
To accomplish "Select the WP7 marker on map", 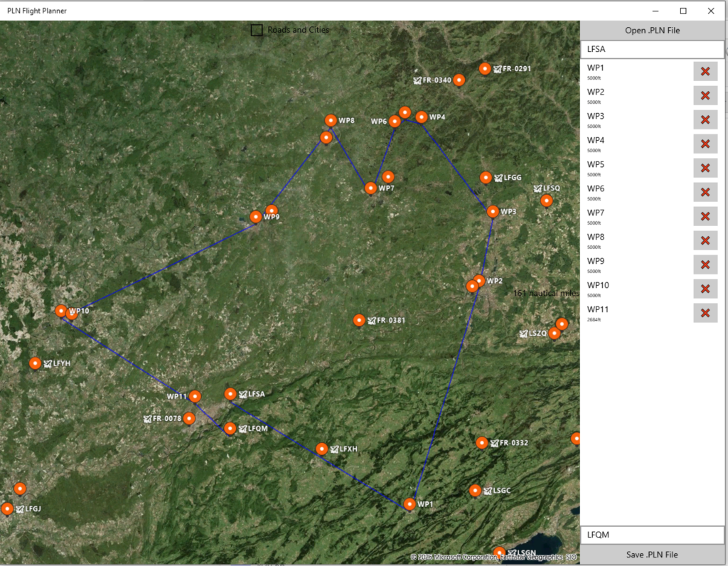I will click(x=370, y=188).
